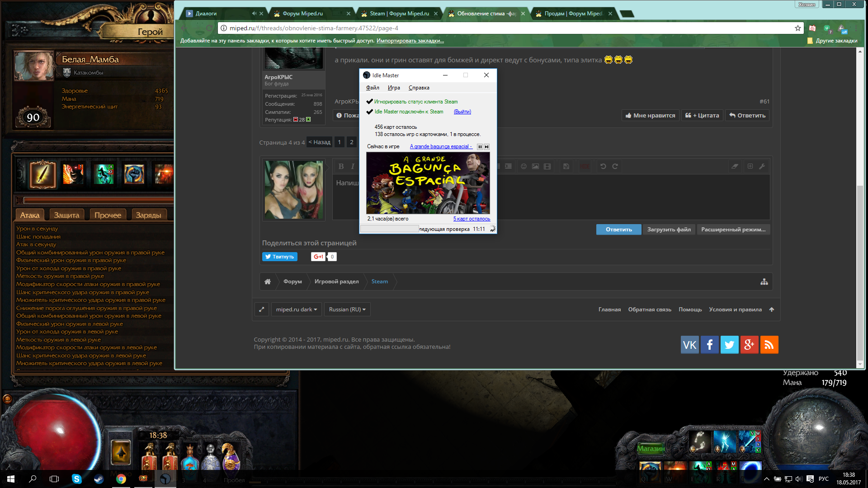The height and width of the screenshot is (488, 868).
Task: Select the Защита tab in character panel
Action: coord(66,215)
